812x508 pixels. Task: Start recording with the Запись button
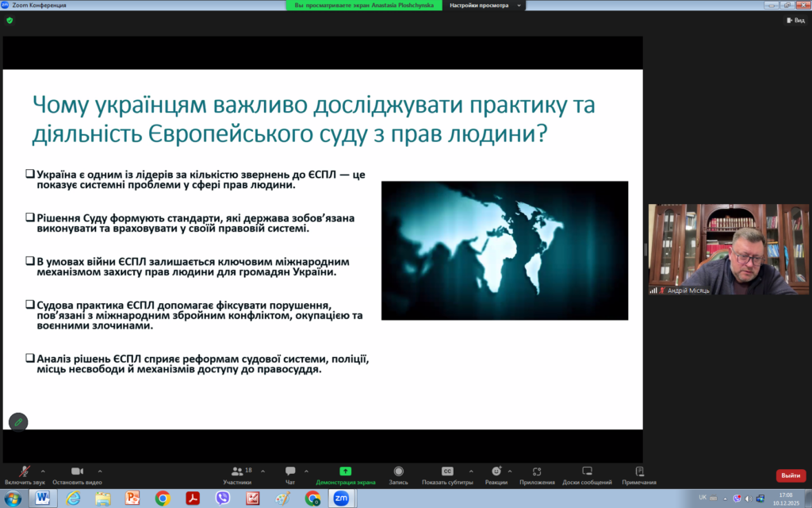398,471
